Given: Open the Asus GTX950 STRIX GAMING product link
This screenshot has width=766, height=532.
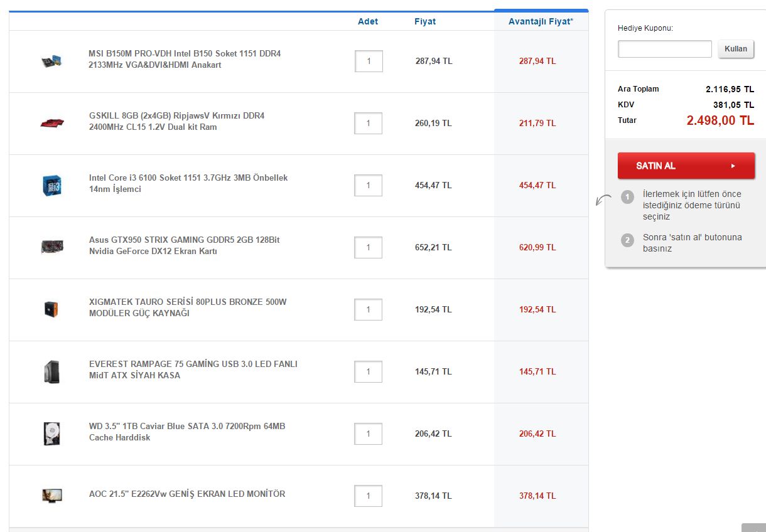Looking at the screenshot, I should click(x=185, y=245).
